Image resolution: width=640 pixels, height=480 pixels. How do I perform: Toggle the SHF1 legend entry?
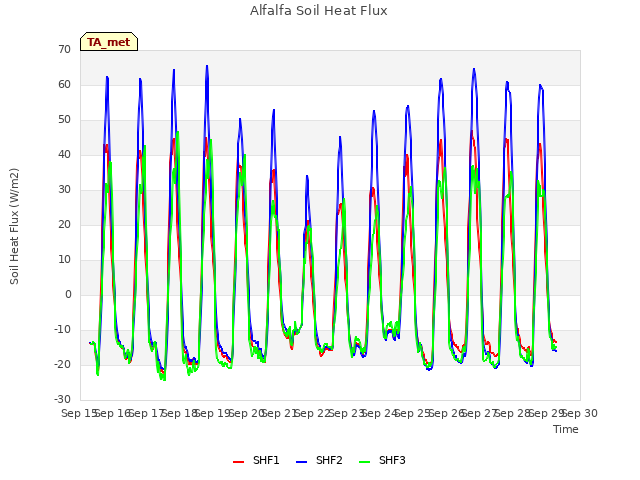[x=256, y=460]
